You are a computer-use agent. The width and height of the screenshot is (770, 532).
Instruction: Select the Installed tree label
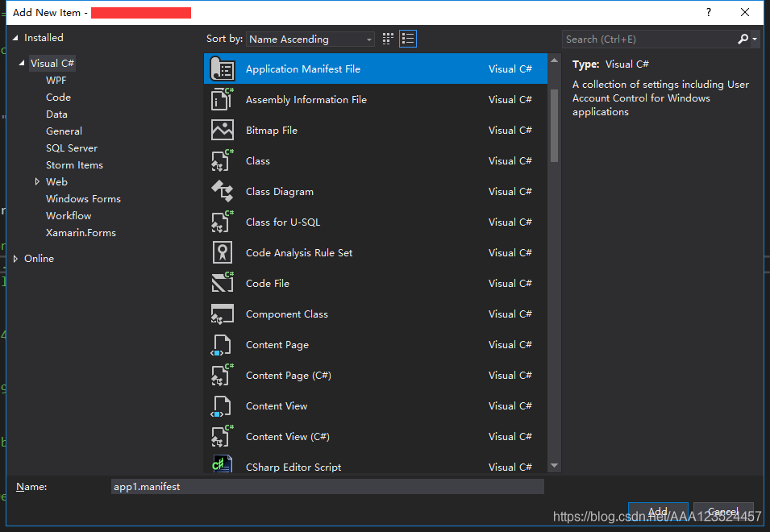(x=44, y=38)
